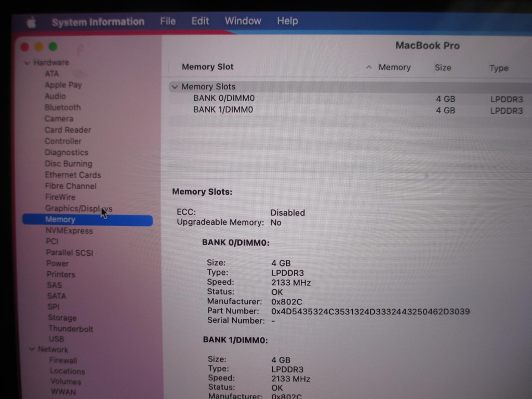This screenshot has height=399, width=532.
Task: Click the green zoom window button
Action: click(x=53, y=46)
